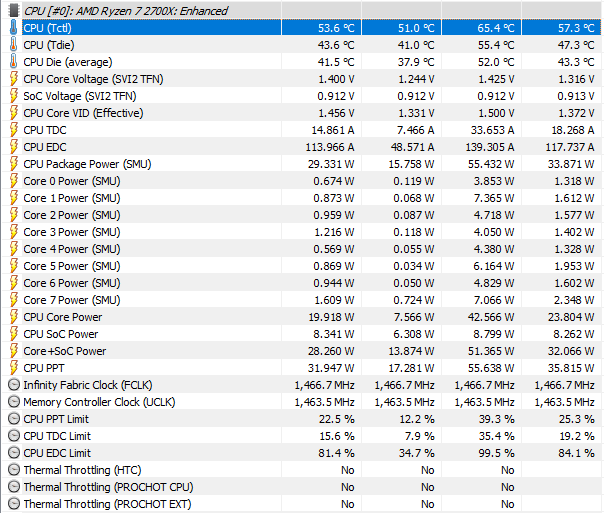The height and width of the screenshot is (513, 604).
Task: Click the 1.400 V core voltage value
Action: (x=336, y=79)
